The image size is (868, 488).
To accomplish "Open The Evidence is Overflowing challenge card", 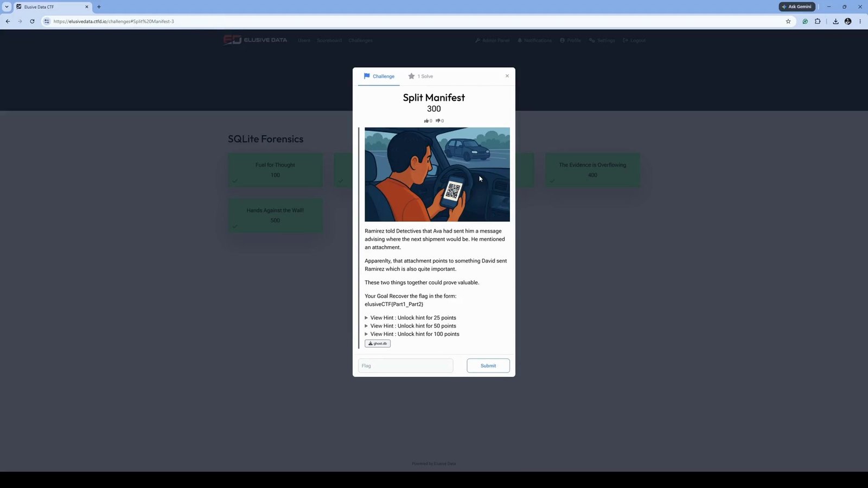I will [x=592, y=170].
